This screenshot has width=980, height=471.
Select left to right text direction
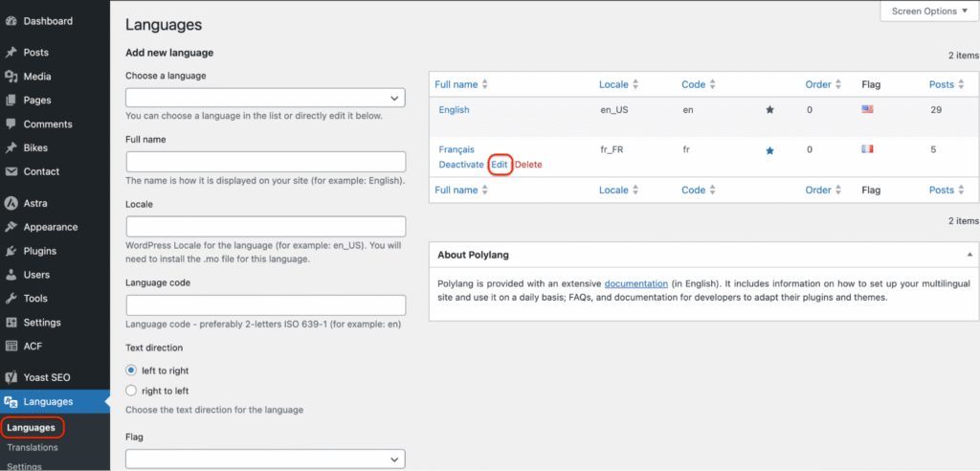tap(131, 370)
